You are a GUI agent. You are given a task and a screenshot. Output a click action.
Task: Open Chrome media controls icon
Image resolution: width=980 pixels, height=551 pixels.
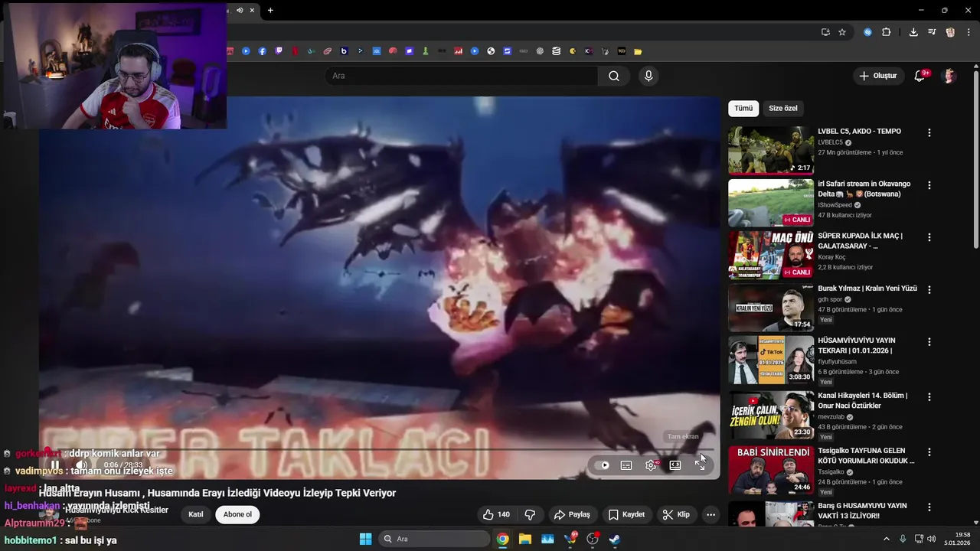932,32
